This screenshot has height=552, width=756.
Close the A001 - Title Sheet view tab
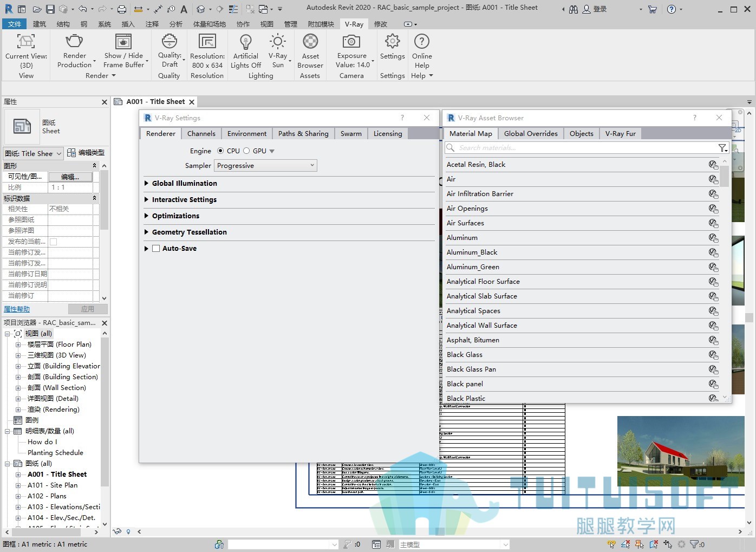coord(192,102)
